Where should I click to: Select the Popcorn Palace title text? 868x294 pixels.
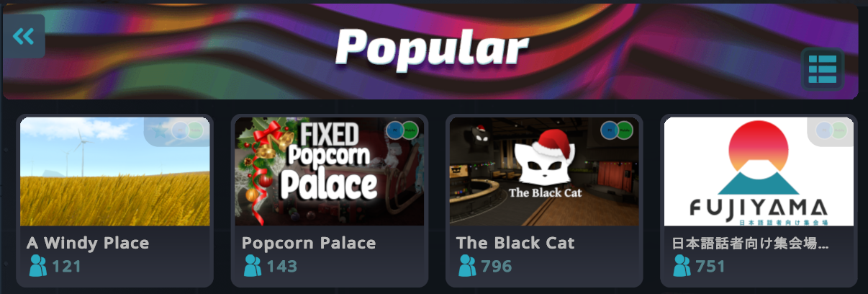pos(309,243)
